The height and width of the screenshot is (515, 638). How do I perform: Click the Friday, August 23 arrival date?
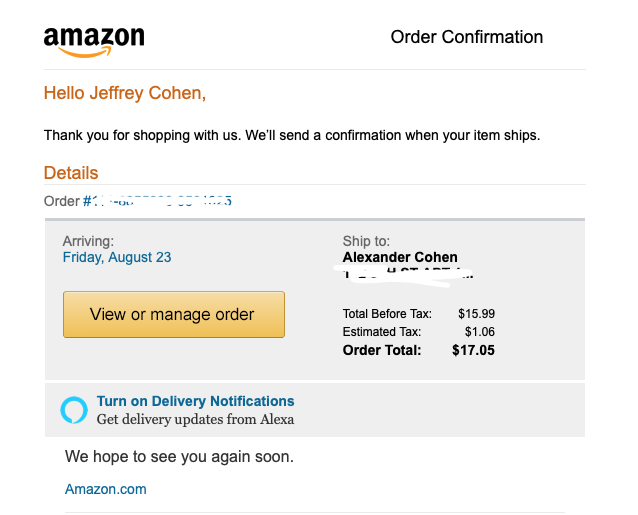pos(117,257)
